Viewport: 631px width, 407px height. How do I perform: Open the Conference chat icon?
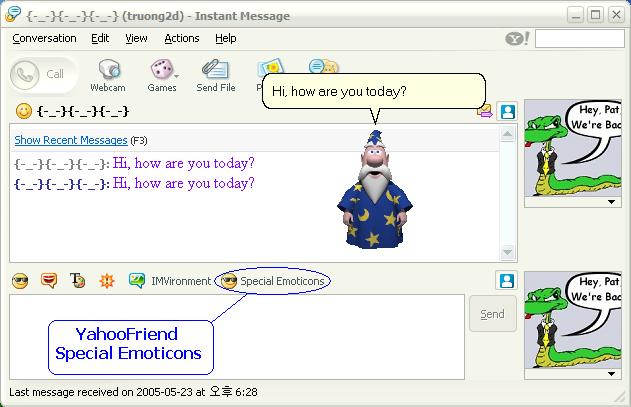point(324,66)
